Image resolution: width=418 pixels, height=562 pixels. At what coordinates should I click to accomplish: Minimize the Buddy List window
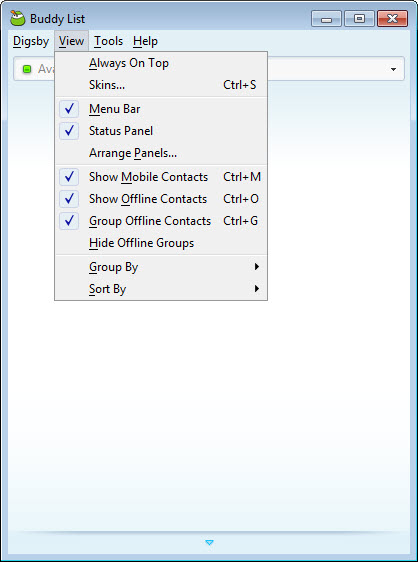pos(326,19)
